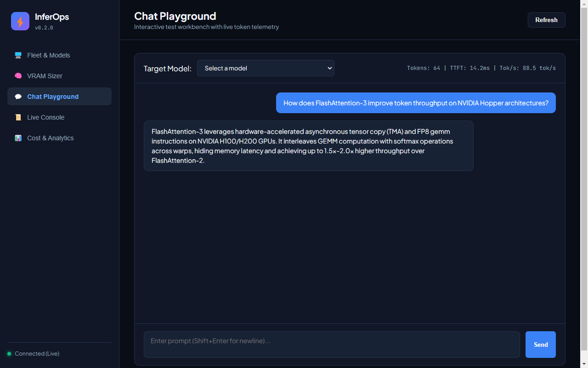Click the FlashAttention-3 assistant reply bubble
This screenshot has height=368, width=588.
[308, 146]
